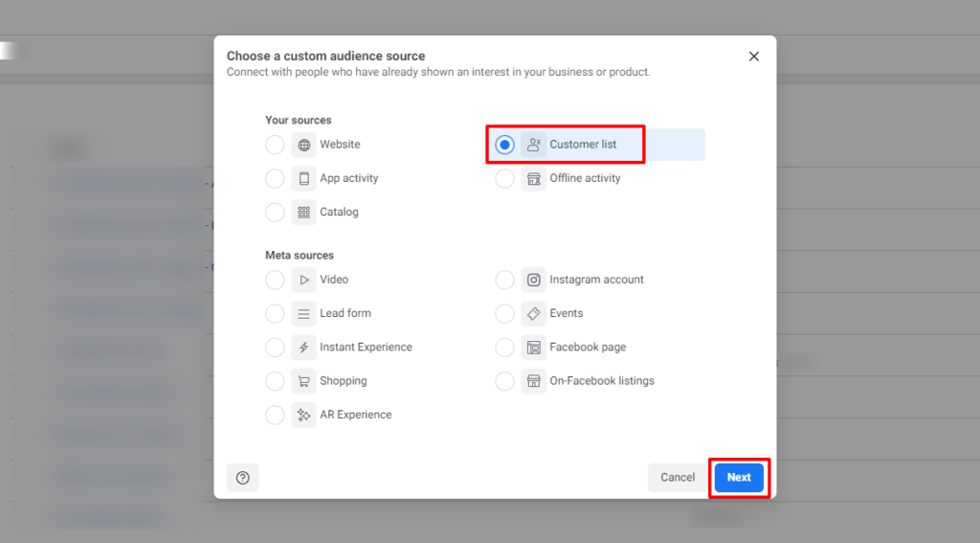This screenshot has width=980, height=543.
Task: Click the Instagram account icon
Action: (x=534, y=281)
